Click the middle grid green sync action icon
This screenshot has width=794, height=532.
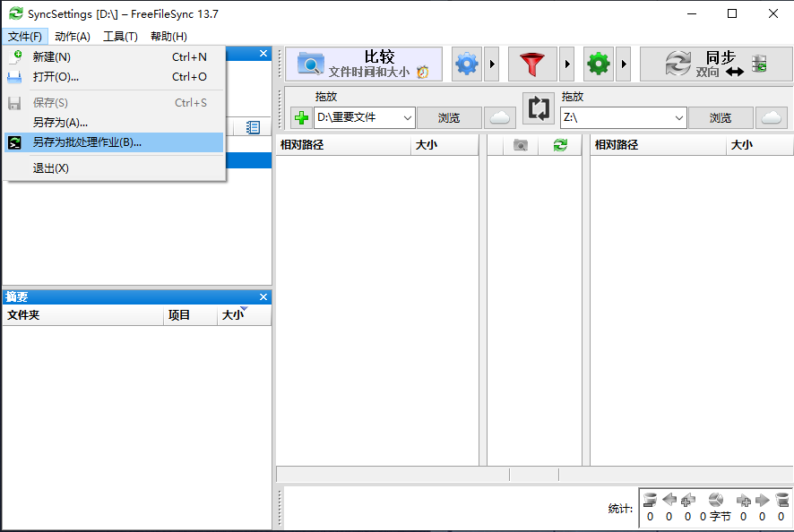pos(560,145)
